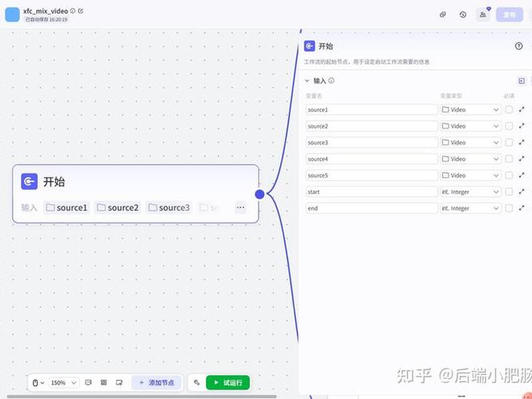Open the Video type dropdown for source3
Viewport: 532px width, 399px height.
471,142
